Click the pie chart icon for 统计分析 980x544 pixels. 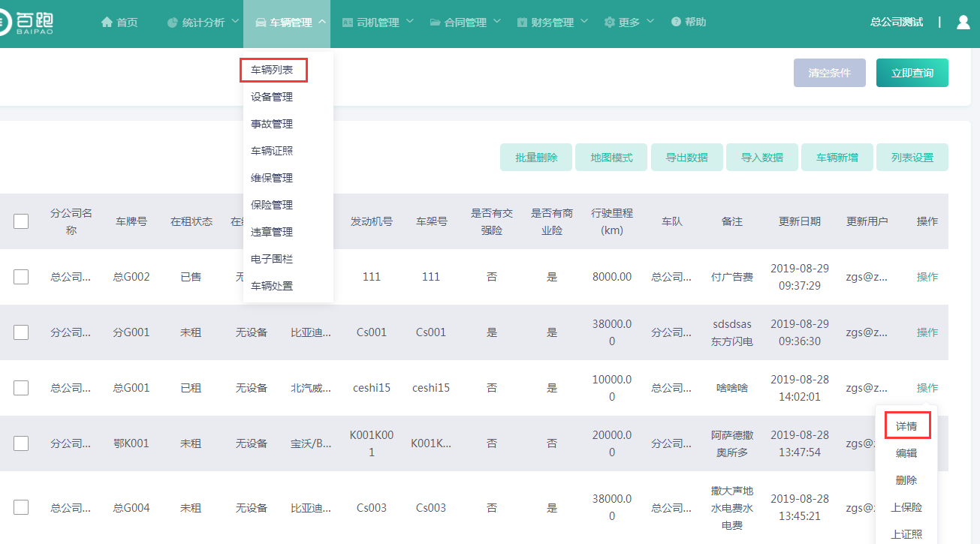pos(172,23)
